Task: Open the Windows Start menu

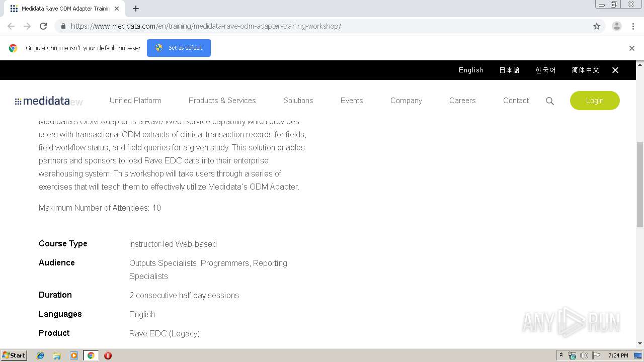Action: click(14, 355)
